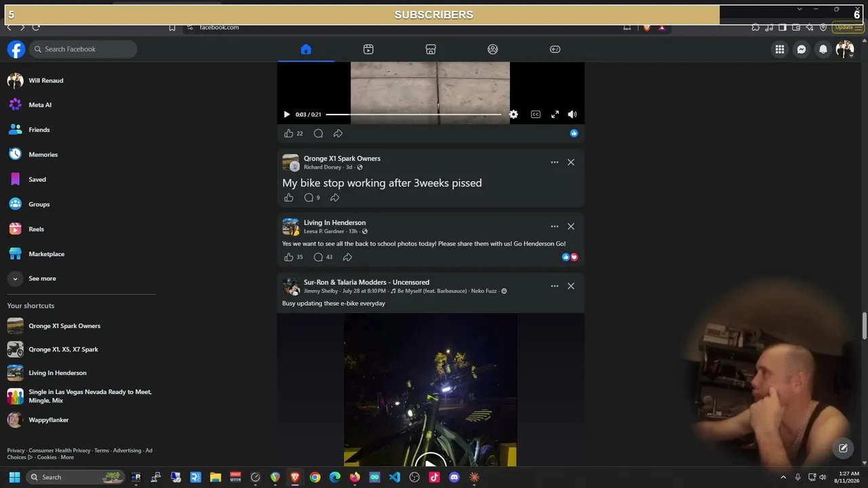Go to the Groups tab in top navigation
The width and height of the screenshot is (868, 488).
click(493, 49)
